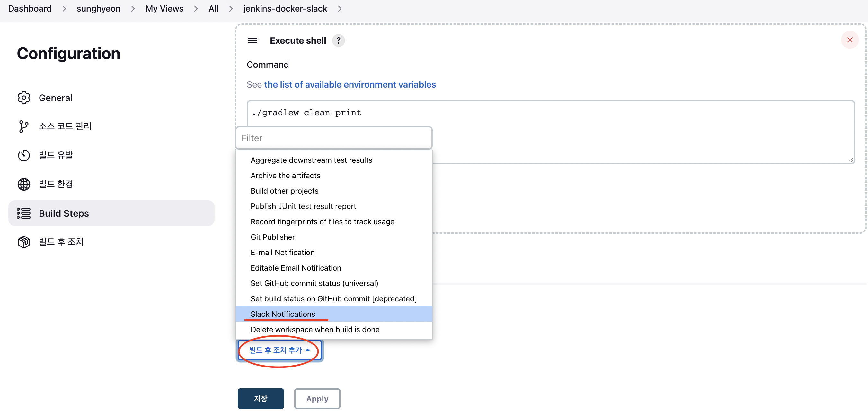Click the build triggers clock icon

23,155
